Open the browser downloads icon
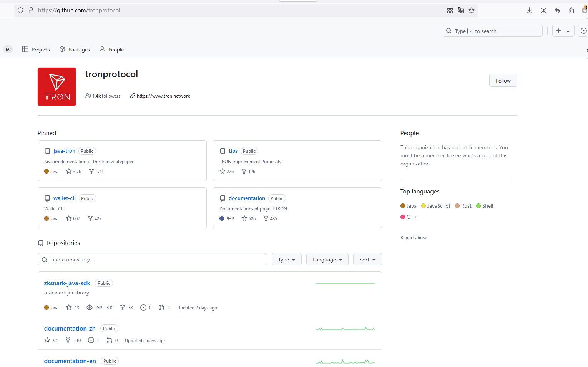This screenshot has width=588, height=367. click(529, 10)
